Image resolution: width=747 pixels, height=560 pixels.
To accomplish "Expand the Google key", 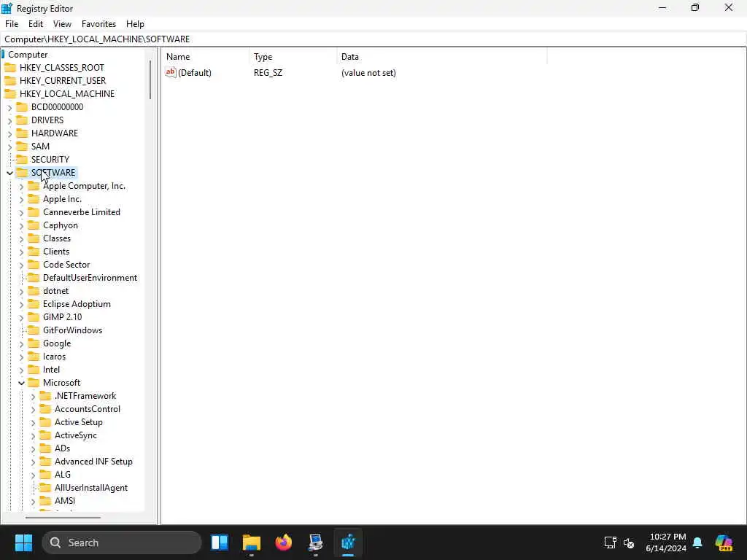I will coord(21,344).
